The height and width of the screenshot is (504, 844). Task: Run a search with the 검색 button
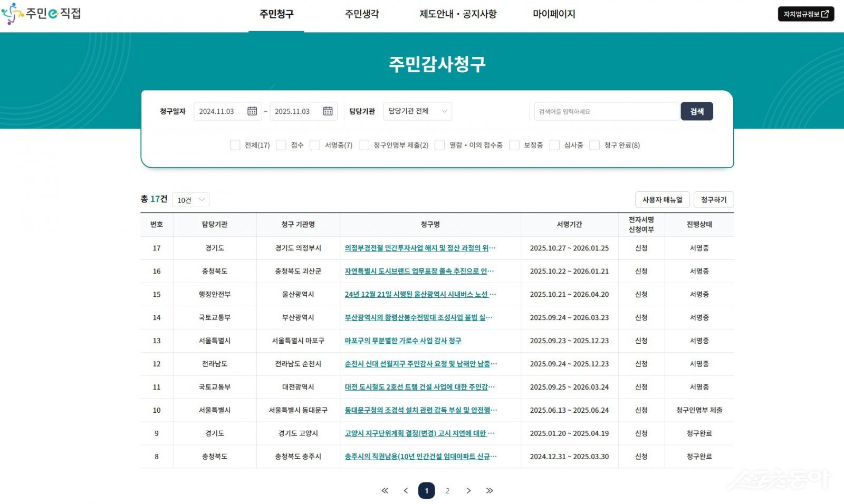point(697,111)
